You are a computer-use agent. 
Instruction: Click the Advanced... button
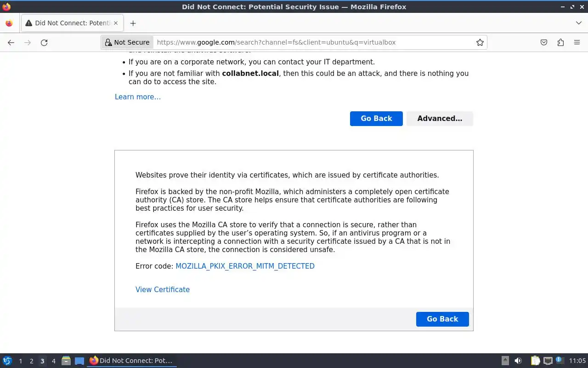(440, 118)
